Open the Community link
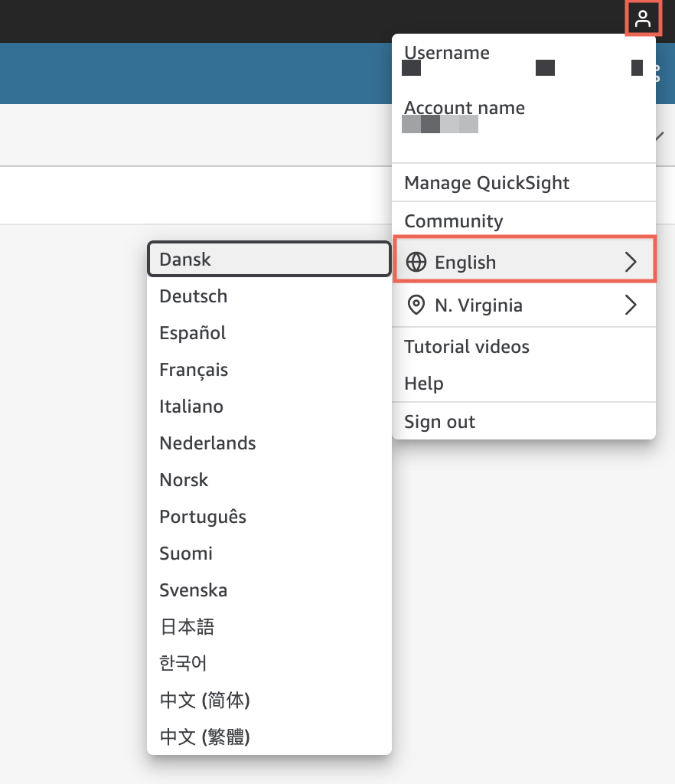675x784 pixels. [x=453, y=221]
